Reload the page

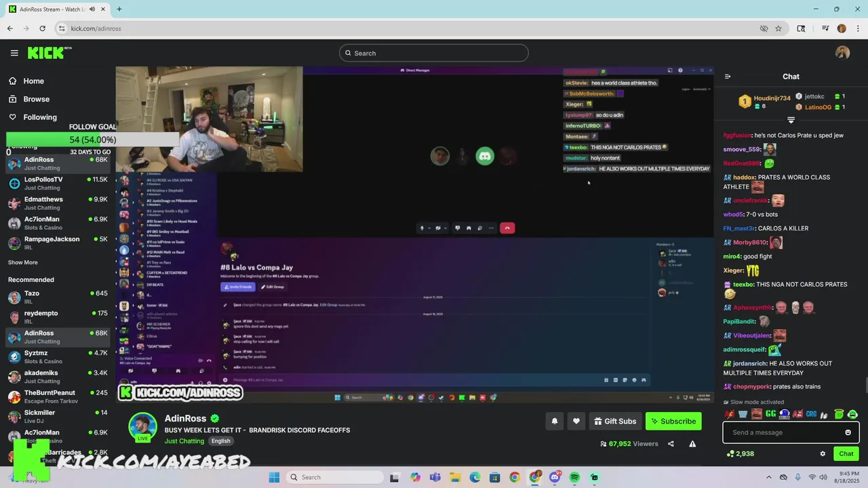42,28
